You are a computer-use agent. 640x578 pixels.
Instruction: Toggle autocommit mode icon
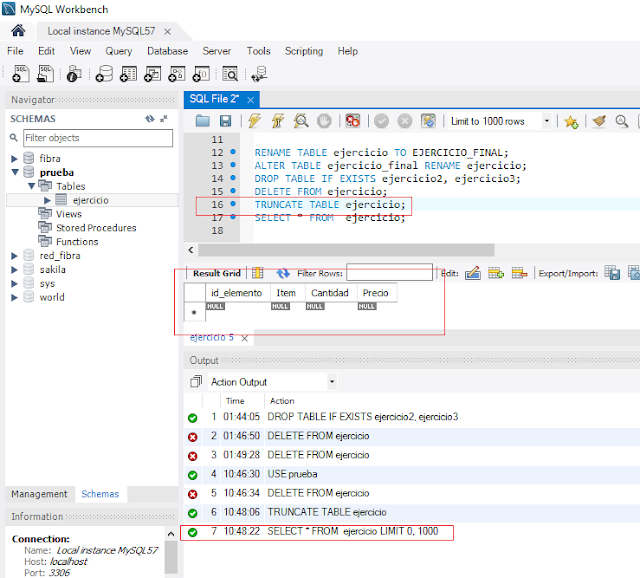pos(428,121)
